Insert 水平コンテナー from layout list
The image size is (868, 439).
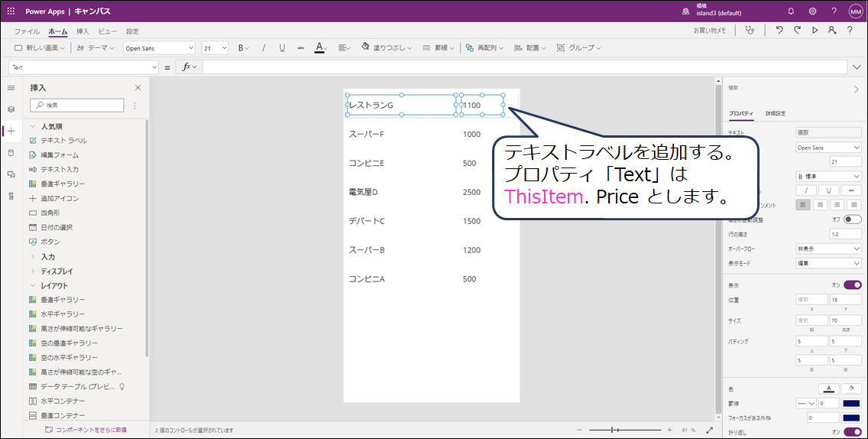[x=57, y=401]
